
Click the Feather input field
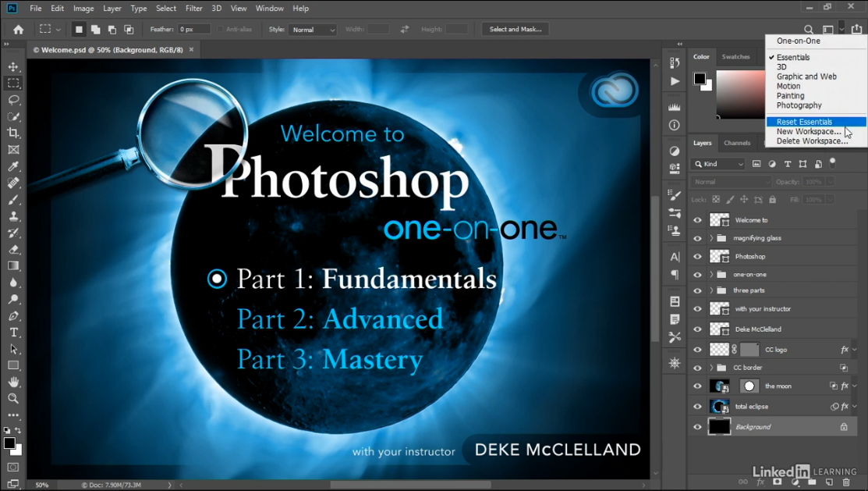tap(193, 30)
